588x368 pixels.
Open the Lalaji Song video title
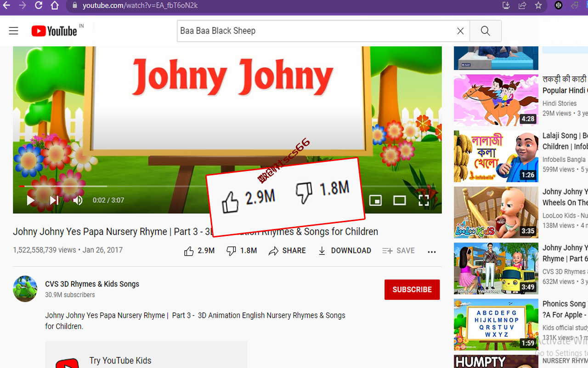coord(565,141)
